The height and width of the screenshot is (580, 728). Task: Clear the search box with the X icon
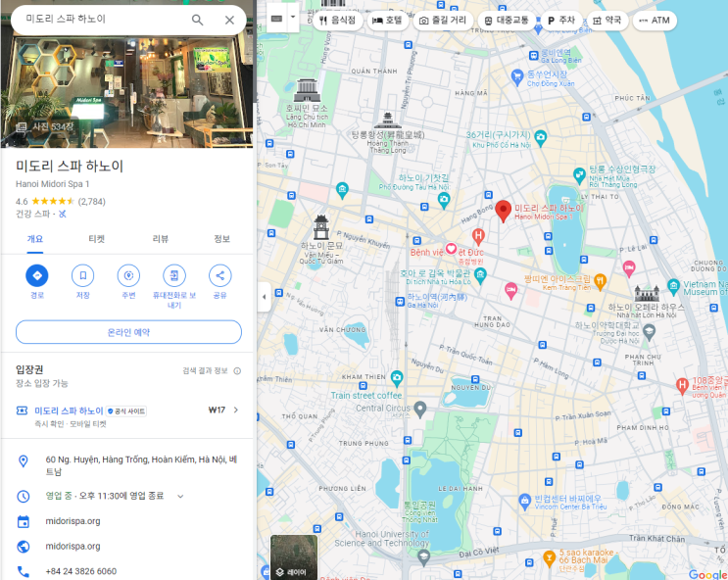(x=229, y=20)
